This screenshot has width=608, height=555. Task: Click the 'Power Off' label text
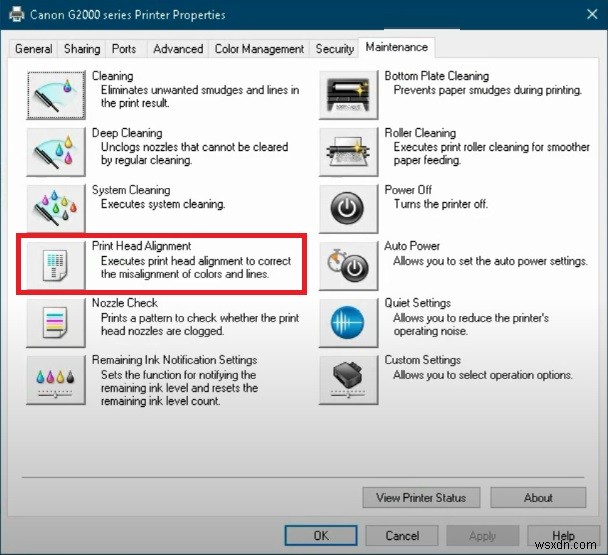[x=408, y=190]
